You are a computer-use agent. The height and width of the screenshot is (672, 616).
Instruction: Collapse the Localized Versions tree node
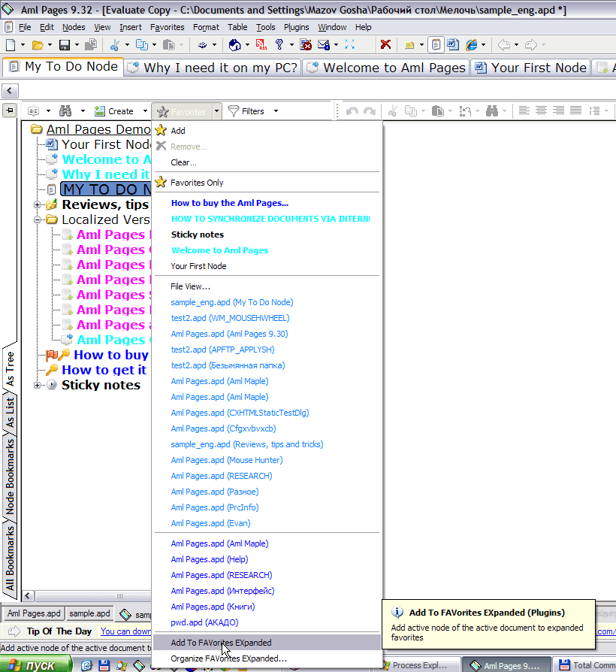click(38, 219)
